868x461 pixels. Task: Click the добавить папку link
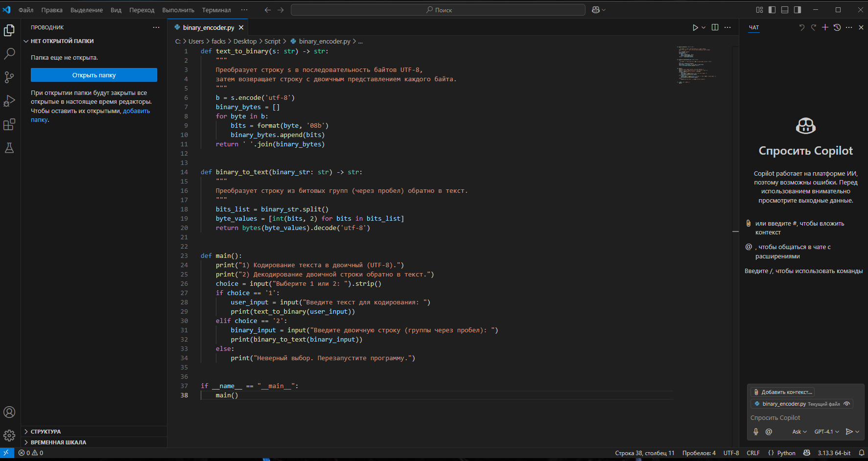click(136, 111)
